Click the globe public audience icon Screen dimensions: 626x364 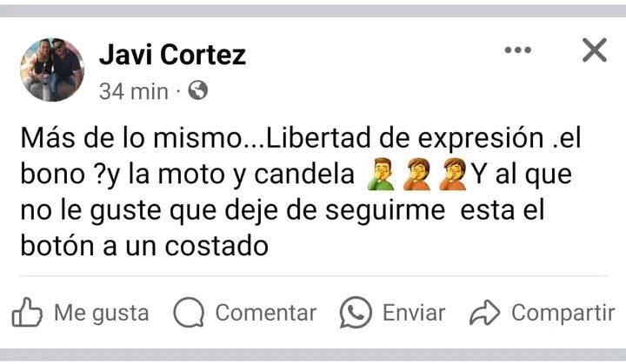tap(198, 90)
